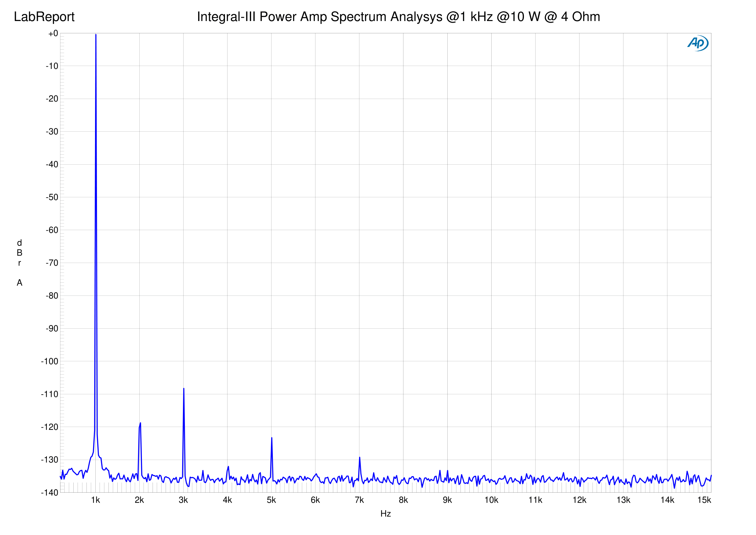756x535 pixels.
Task: Click the -10 y-axis label
Action: [52, 66]
